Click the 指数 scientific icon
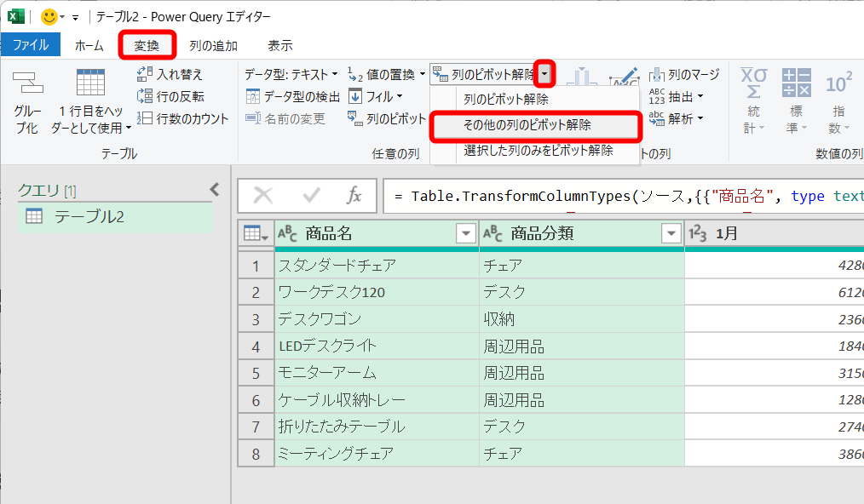Screen dimensions: 864x504 (x=838, y=83)
